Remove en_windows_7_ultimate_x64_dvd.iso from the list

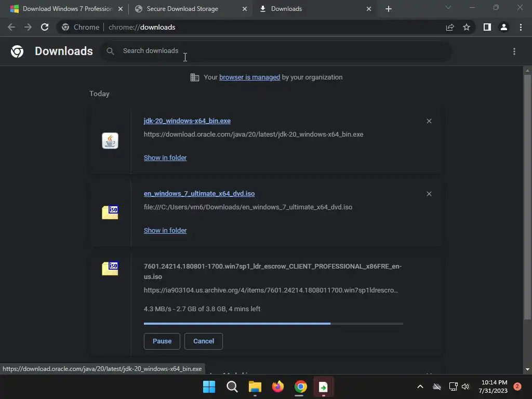pos(429,194)
